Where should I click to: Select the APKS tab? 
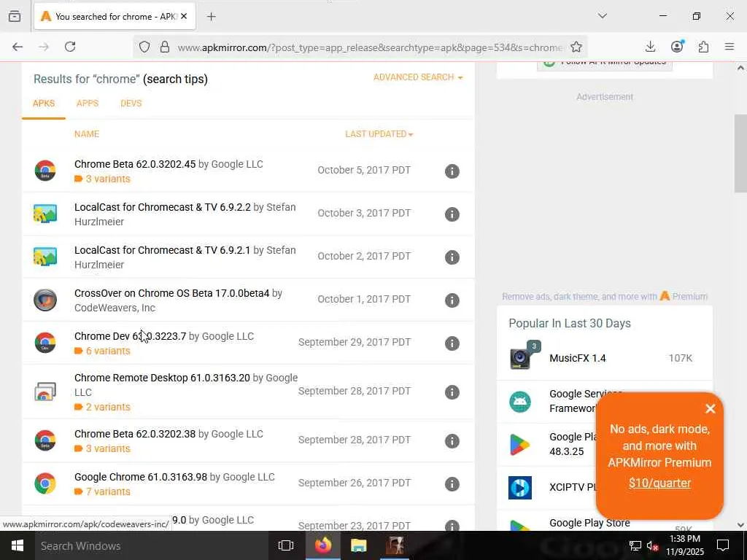point(43,104)
